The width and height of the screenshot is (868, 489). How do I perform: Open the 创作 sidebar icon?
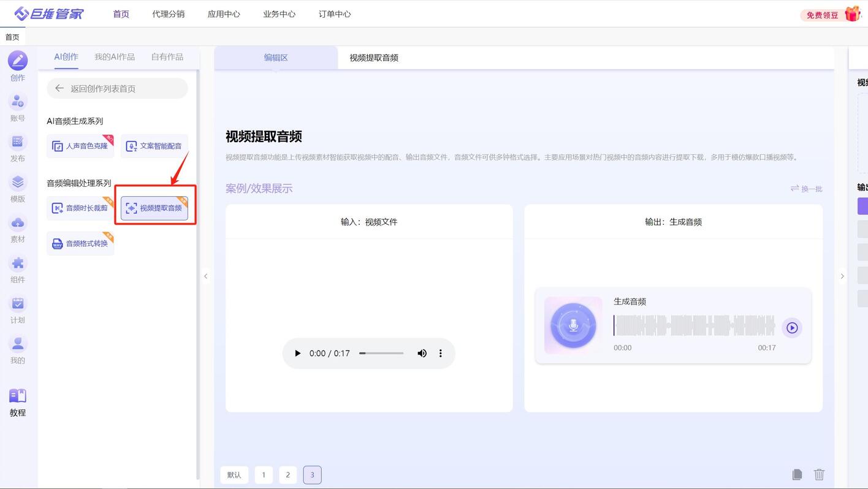click(18, 61)
